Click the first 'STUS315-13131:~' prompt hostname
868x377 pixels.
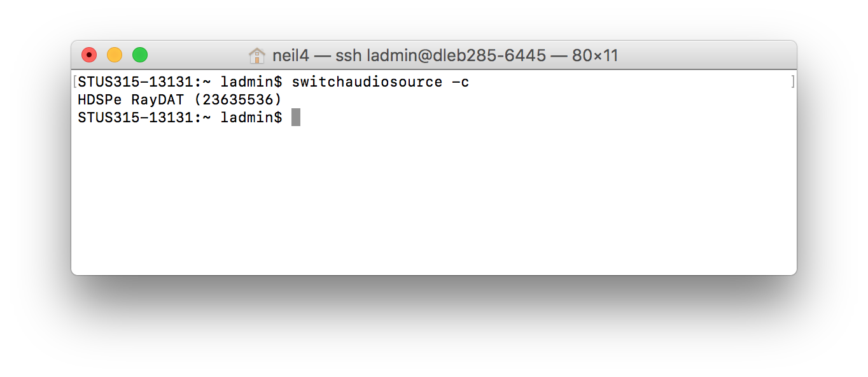point(144,82)
